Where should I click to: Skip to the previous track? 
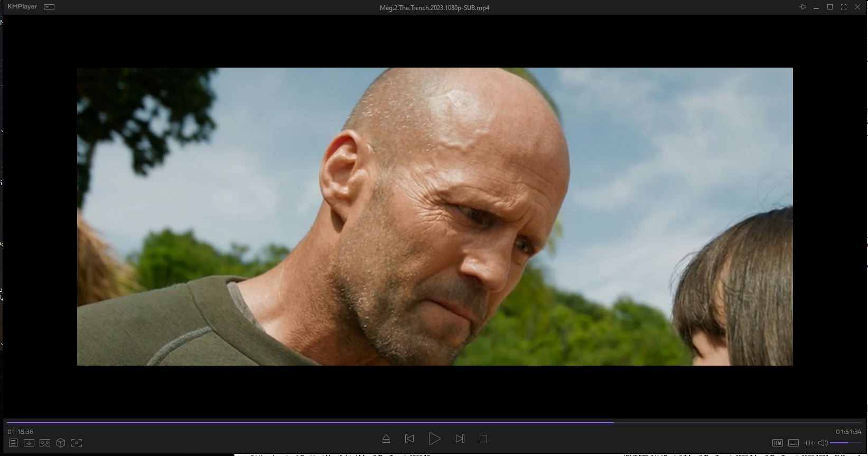pyautogui.click(x=409, y=439)
